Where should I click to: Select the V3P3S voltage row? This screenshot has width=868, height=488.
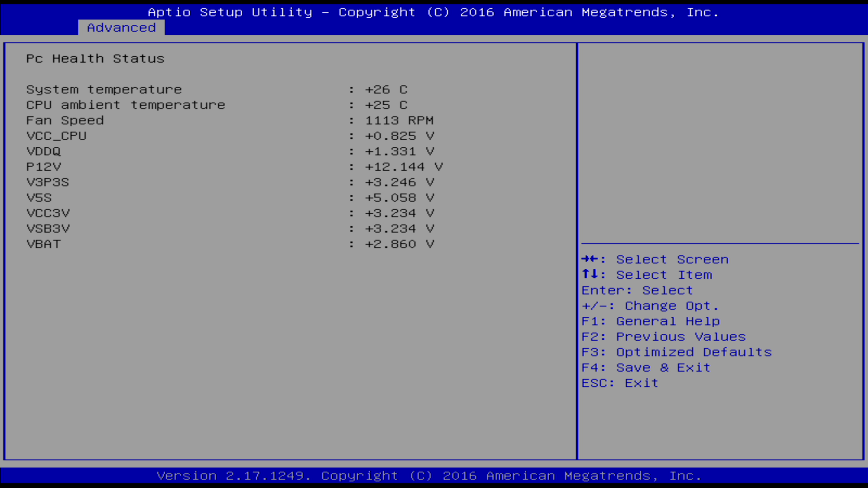[x=47, y=182]
